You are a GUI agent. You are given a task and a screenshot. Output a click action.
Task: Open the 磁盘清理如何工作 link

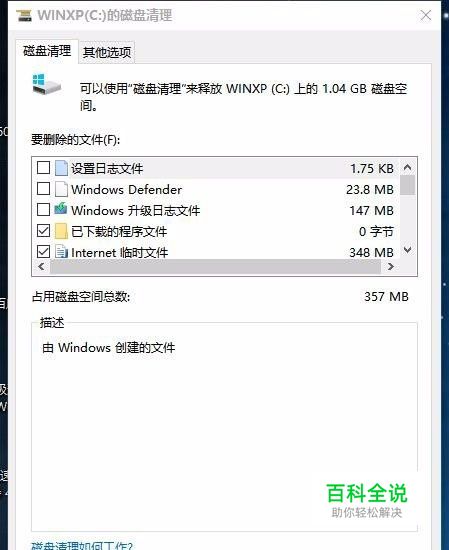(82, 546)
